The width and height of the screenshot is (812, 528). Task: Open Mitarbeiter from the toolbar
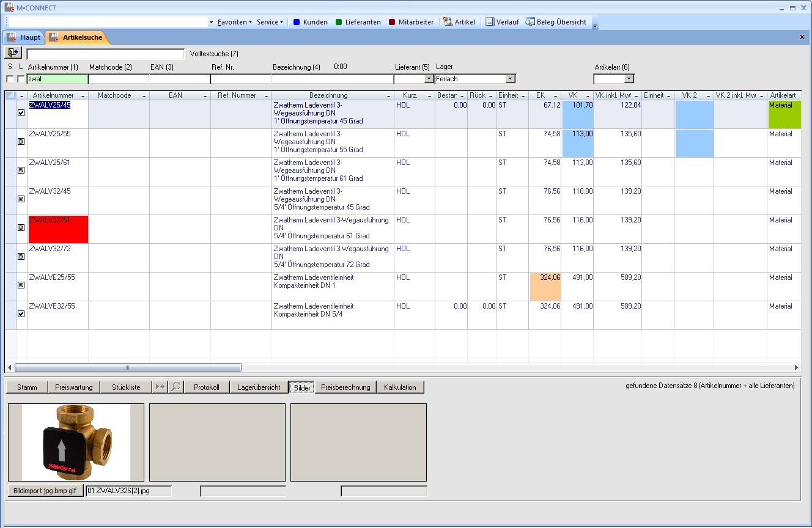[x=411, y=22]
